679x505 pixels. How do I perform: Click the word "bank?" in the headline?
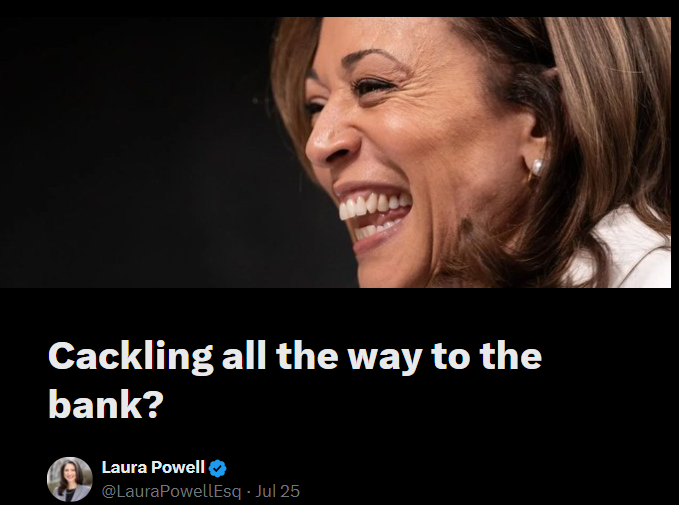coord(106,403)
